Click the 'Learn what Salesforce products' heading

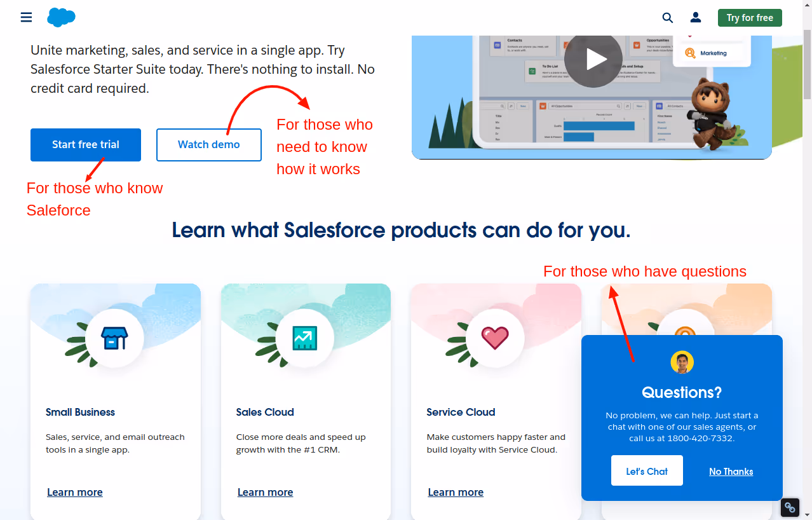tap(402, 229)
